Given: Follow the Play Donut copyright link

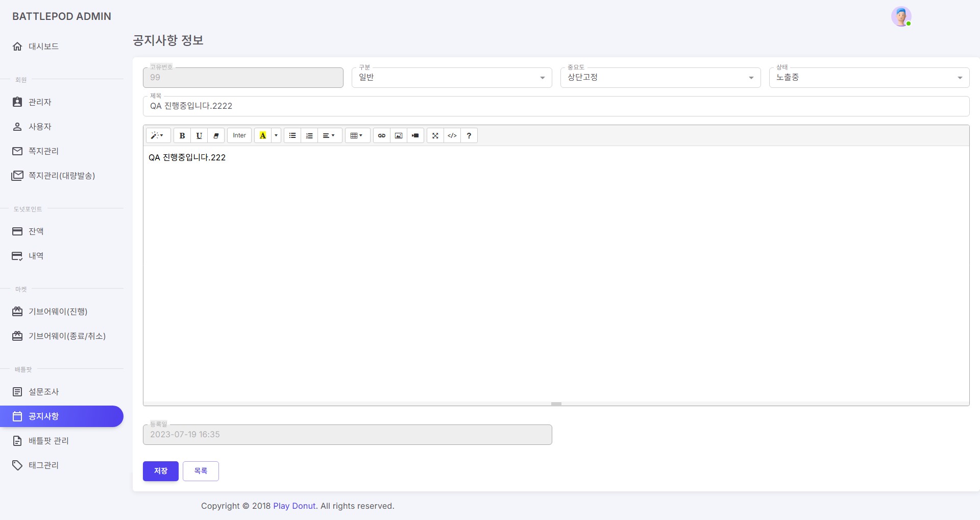Looking at the screenshot, I should 294,506.
